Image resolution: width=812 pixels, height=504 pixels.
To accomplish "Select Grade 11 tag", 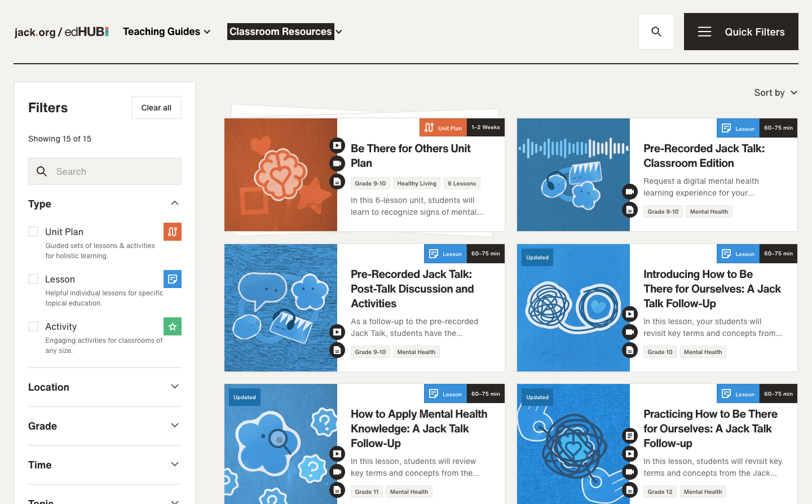I will click(x=367, y=492).
